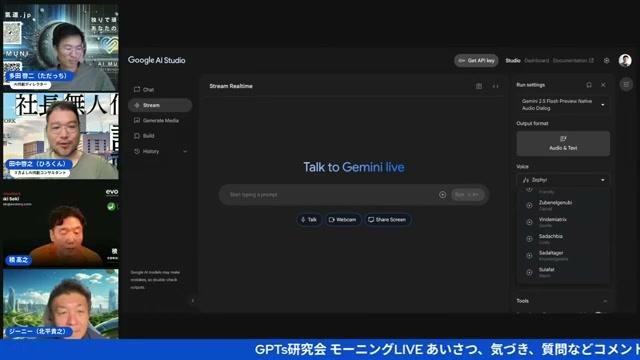Click the top-left presenter video thumbnail
Image resolution: width=640 pixels, height=360 pixels.
tap(61, 48)
